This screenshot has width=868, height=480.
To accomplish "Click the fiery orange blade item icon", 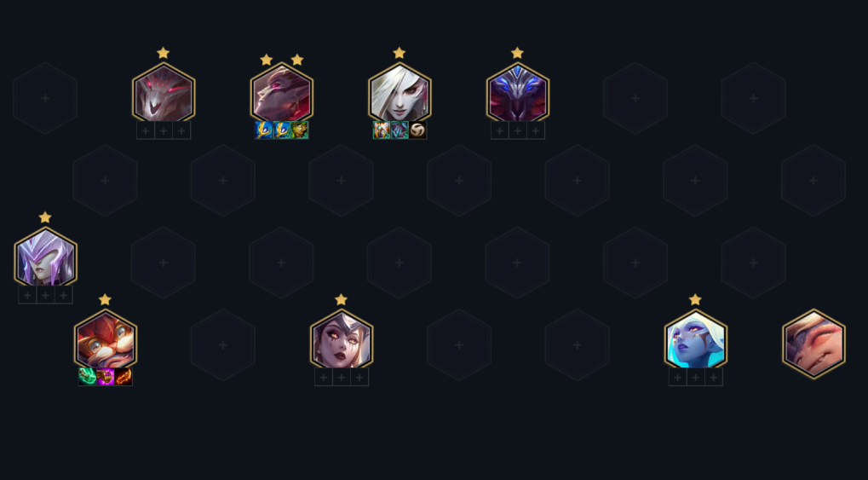I will click(x=124, y=377).
